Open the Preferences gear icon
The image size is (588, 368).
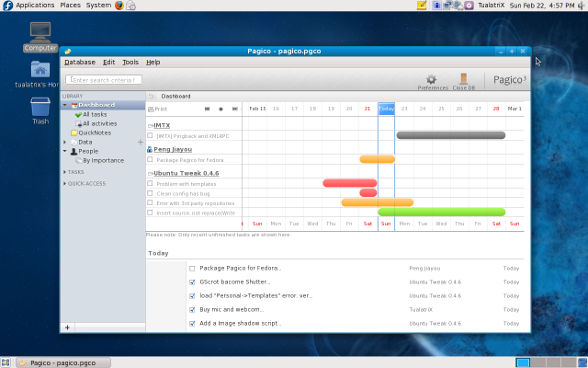tap(431, 79)
